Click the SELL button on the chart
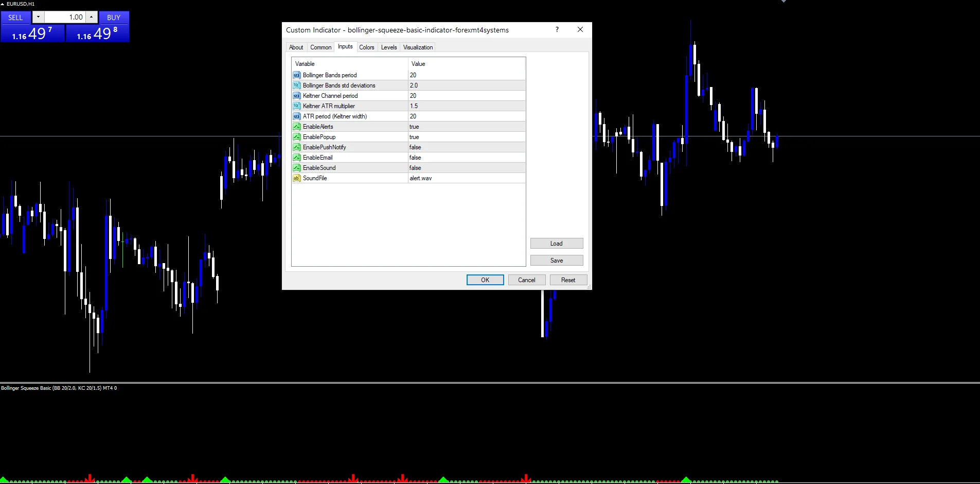The width and height of the screenshot is (980, 484). 15,18
